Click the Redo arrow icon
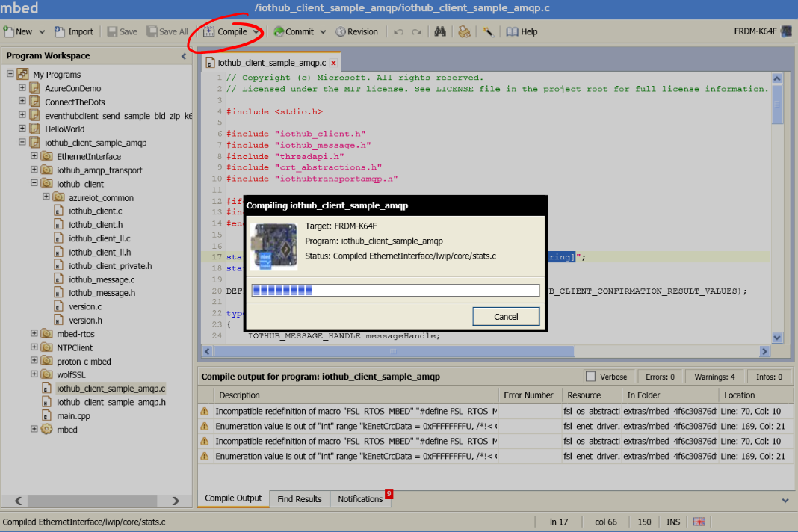798x532 pixels. 416,32
